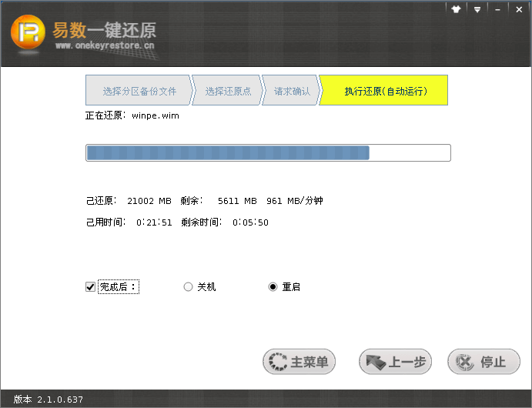532x408 pixels.
Task: Minimize the 易数一键还原 window
Action: (x=498, y=9)
